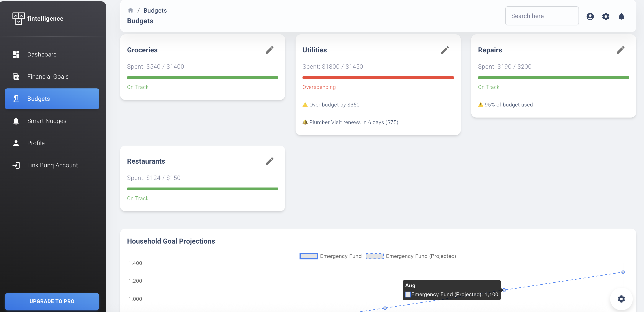Image resolution: width=644 pixels, height=312 pixels.
Task: Show notifications via header bell icon
Action: (621, 17)
